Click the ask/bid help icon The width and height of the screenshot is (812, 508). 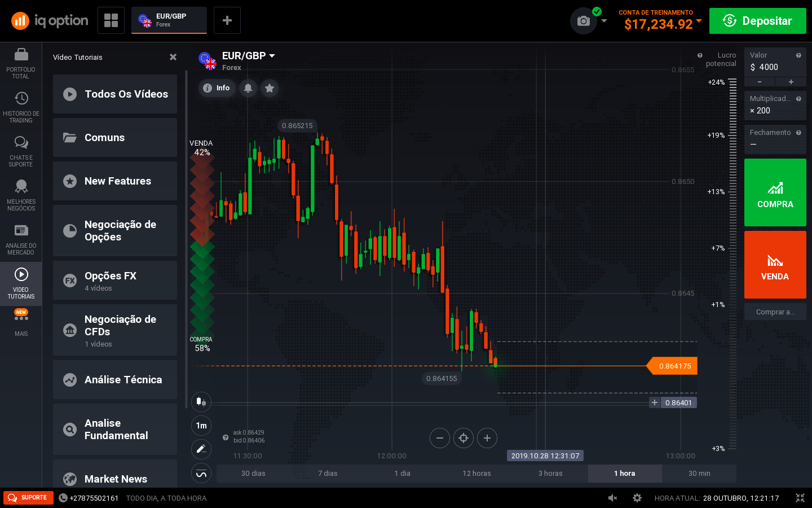point(226,437)
